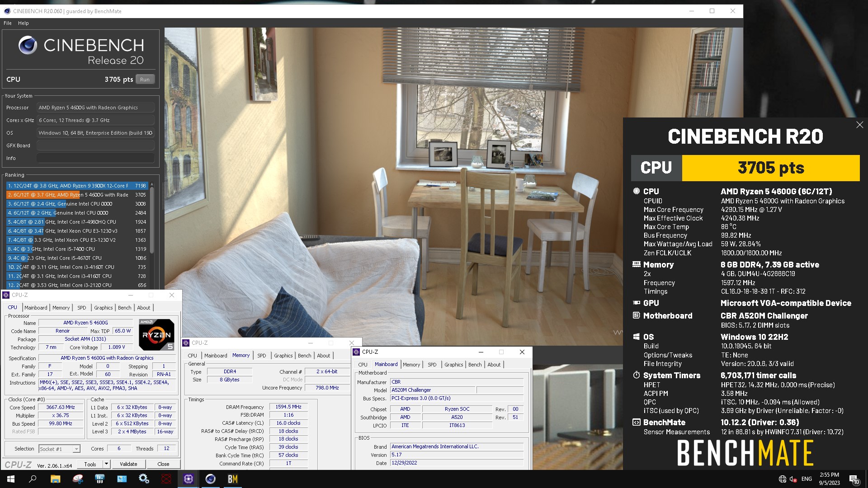Screen dimensions: 868x488
Task: Open CPU tab in middle CPU-Z memory window
Action: coord(192,356)
